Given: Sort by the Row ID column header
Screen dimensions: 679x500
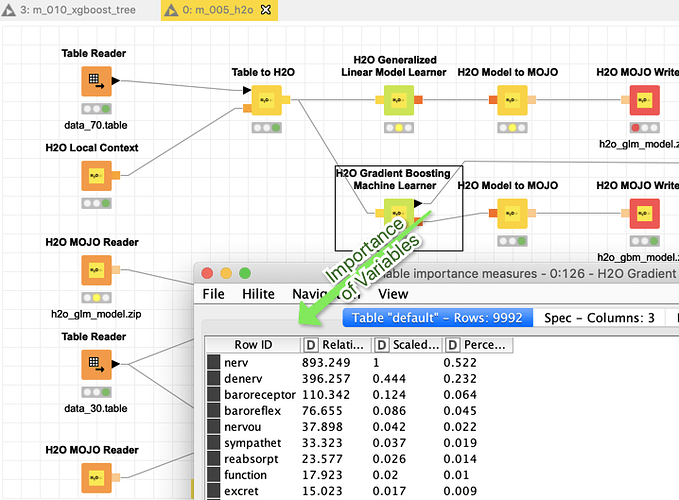Looking at the screenshot, I should point(252,345).
